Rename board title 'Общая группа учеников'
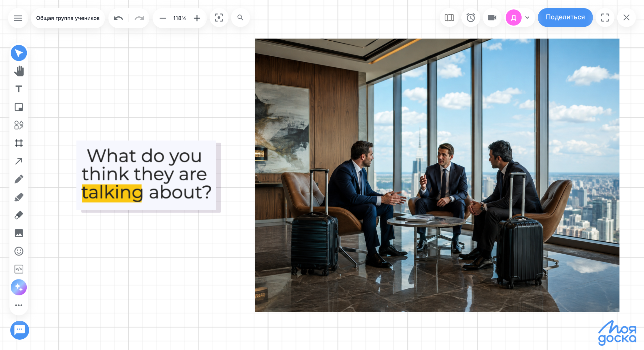This screenshot has height=350, width=644. [68, 18]
